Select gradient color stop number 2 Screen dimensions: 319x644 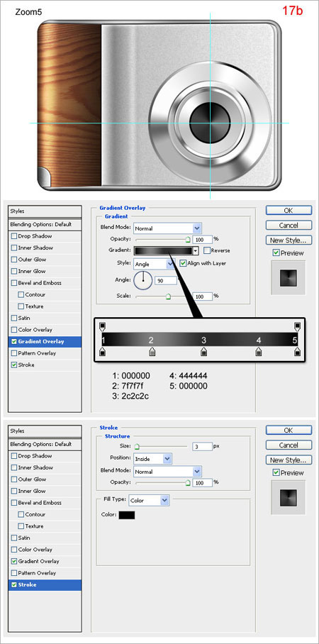pos(152,352)
